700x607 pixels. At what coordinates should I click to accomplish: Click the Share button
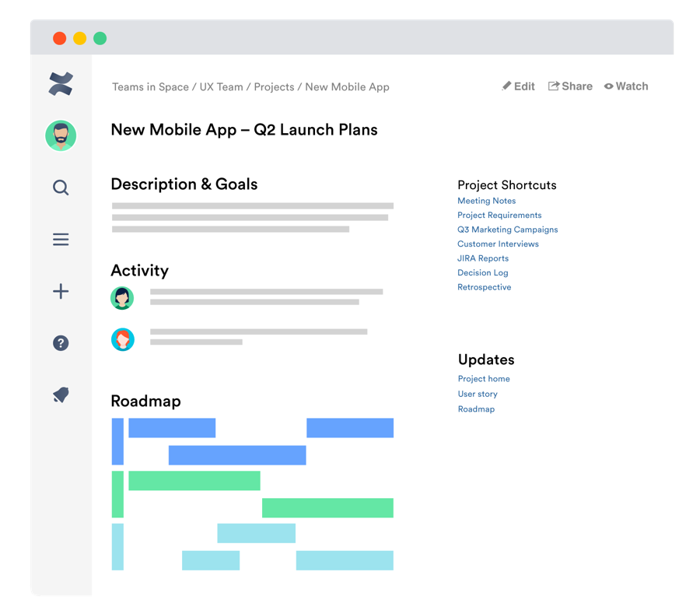(x=570, y=86)
